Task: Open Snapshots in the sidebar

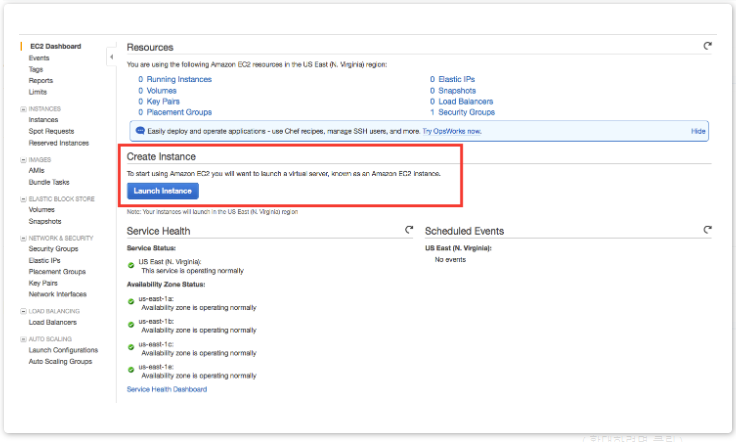Action: click(45, 221)
